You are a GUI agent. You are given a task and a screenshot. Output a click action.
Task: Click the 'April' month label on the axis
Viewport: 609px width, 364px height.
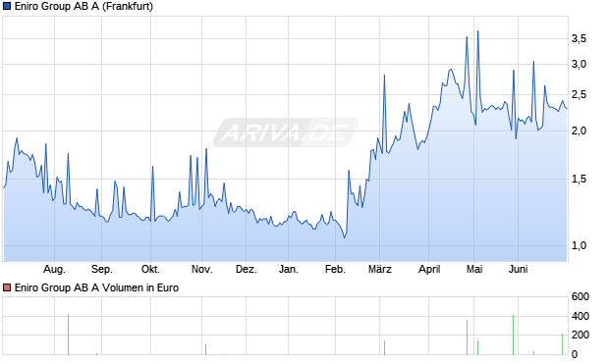tap(429, 269)
